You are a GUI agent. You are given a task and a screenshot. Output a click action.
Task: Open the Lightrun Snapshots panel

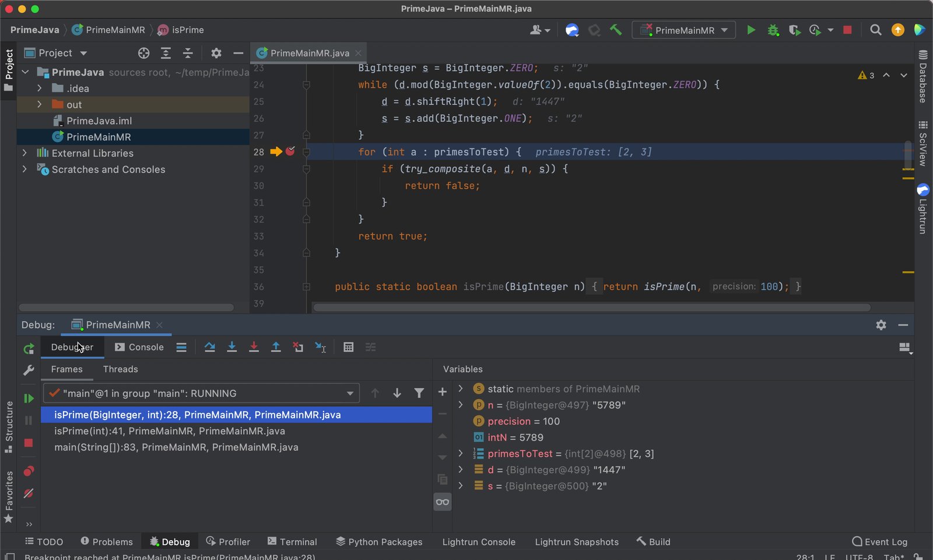click(577, 542)
